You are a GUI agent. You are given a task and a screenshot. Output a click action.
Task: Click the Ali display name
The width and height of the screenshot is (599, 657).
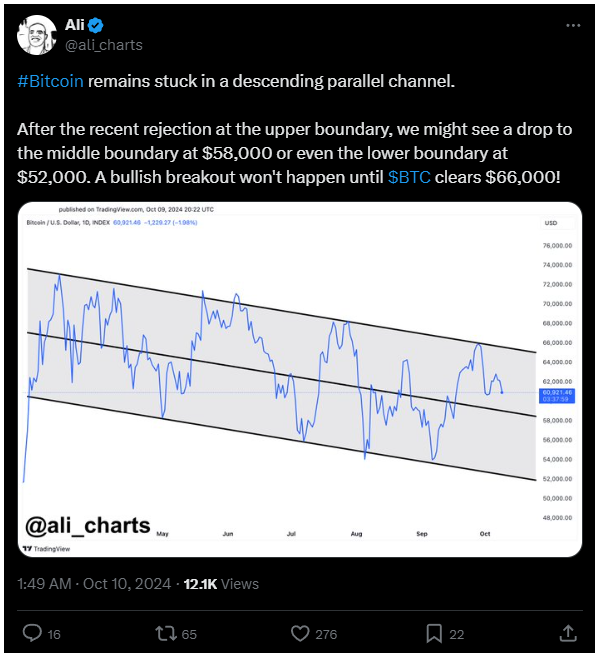(x=75, y=25)
